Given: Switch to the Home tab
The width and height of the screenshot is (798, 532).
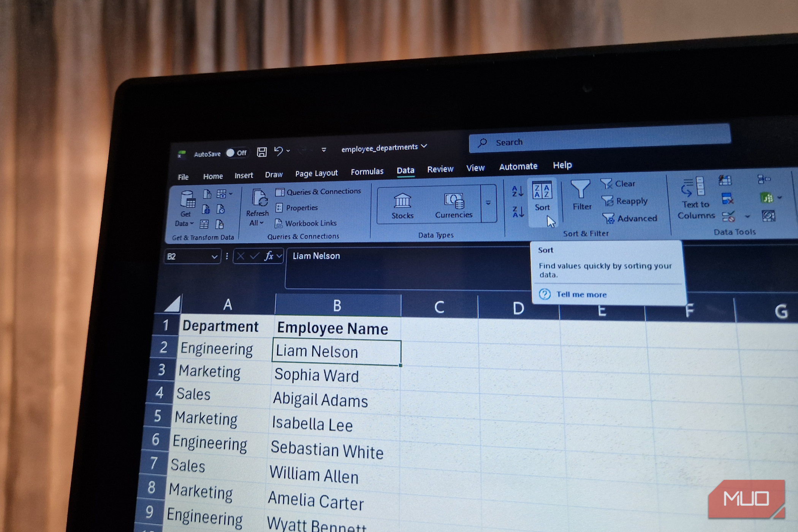Looking at the screenshot, I should [x=213, y=176].
